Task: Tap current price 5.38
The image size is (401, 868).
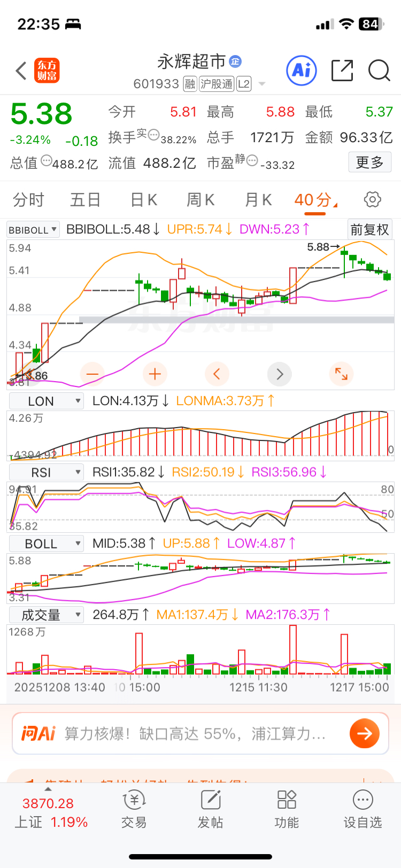Action: 41,114
